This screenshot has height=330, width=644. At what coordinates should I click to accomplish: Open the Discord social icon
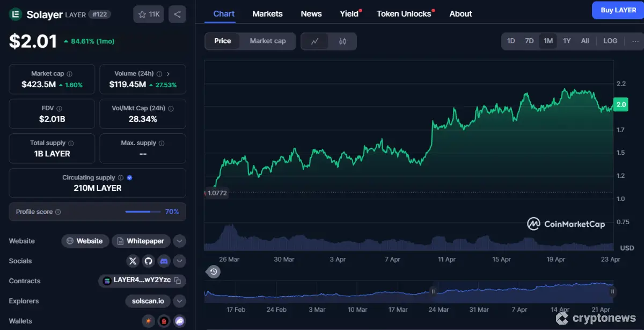click(x=164, y=261)
